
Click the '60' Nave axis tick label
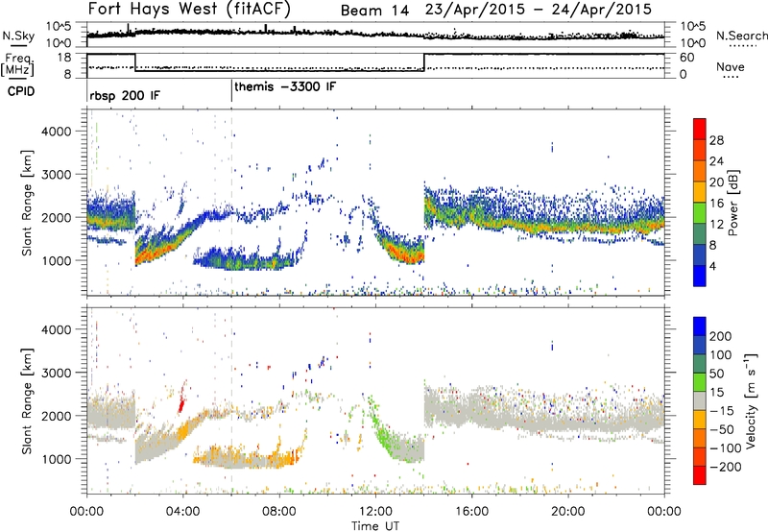[x=686, y=58]
